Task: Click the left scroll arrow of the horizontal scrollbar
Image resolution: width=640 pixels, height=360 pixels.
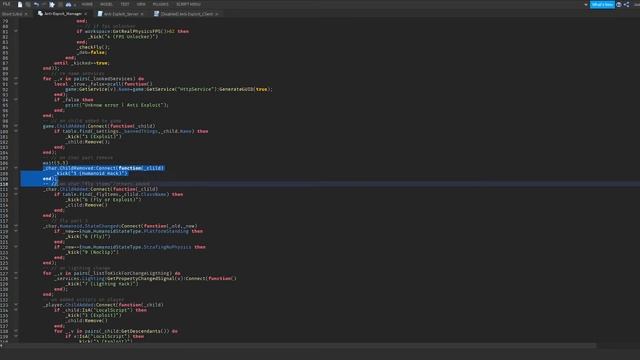Action: (2, 345)
